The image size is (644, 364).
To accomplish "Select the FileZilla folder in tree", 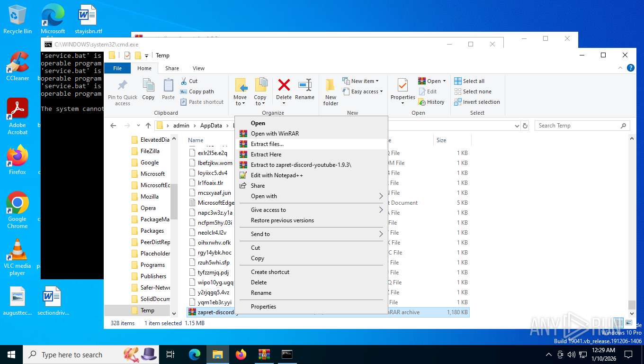I will (150, 151).
